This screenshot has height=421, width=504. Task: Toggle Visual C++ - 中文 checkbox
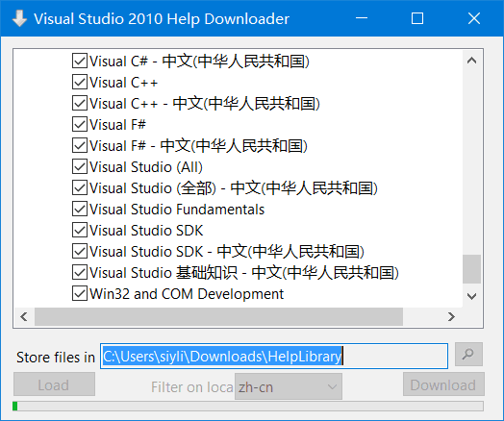coord(80,104)
